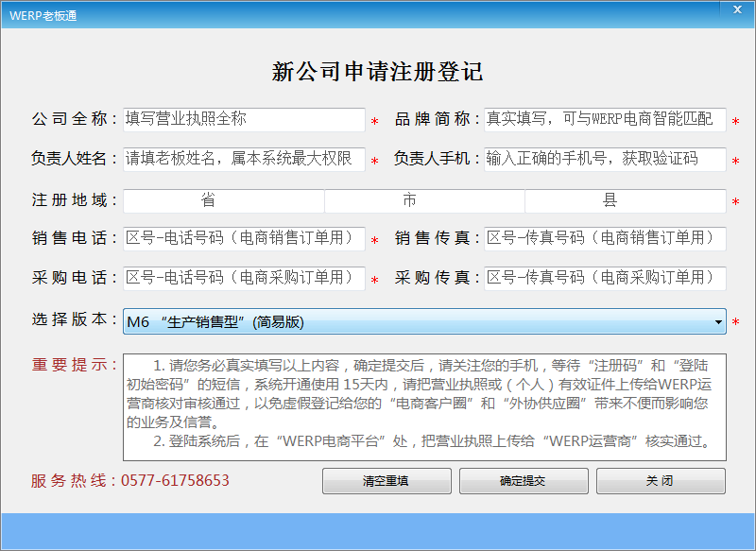Click the 新公司申请注册登记 heading
756x551 pixels.
(377, 72)
